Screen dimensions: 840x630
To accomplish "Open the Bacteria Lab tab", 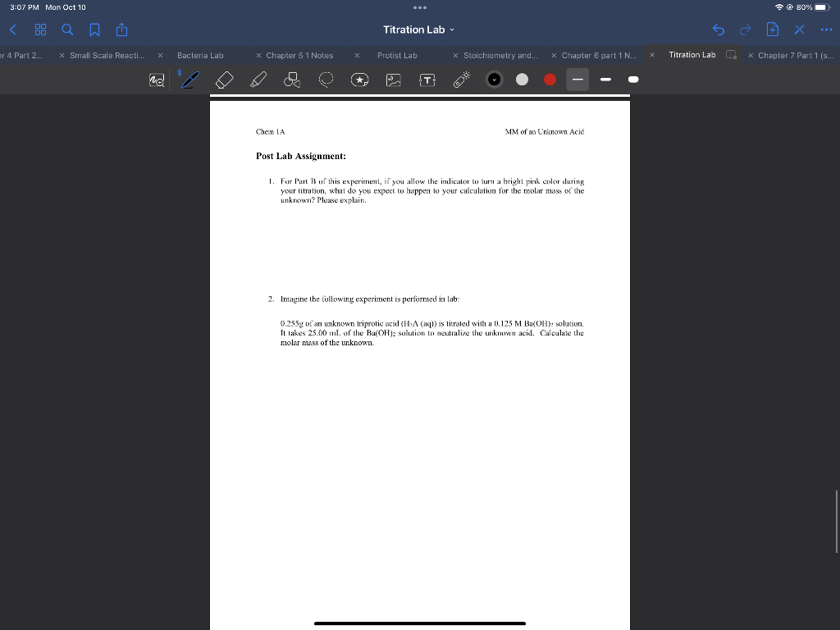I will tap(199, 55).
